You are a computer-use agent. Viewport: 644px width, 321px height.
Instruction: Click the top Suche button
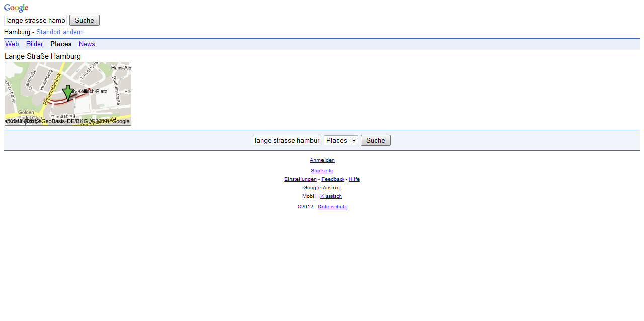pyautogui.click(x=85, y=20)
